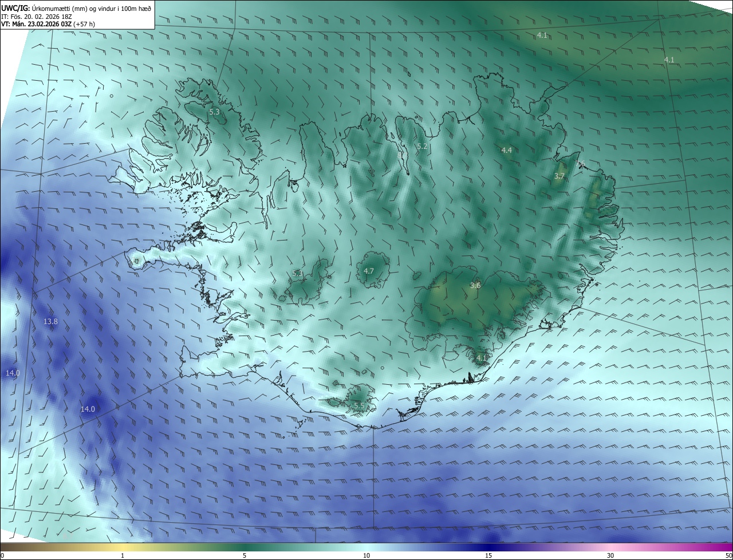Click the '0' tick on the color scale
733x560 pixels.
[x=2, y=555]
